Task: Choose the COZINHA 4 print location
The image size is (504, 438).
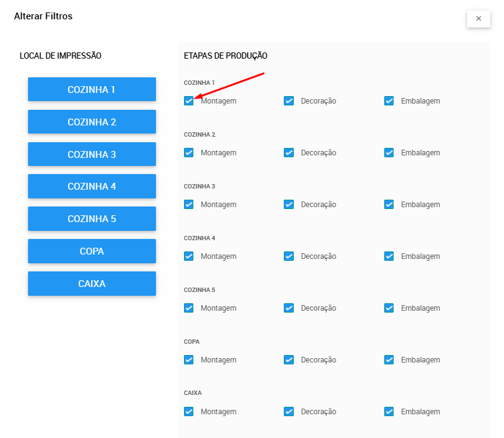Action: pyautogui.click(x=92, y=186)
